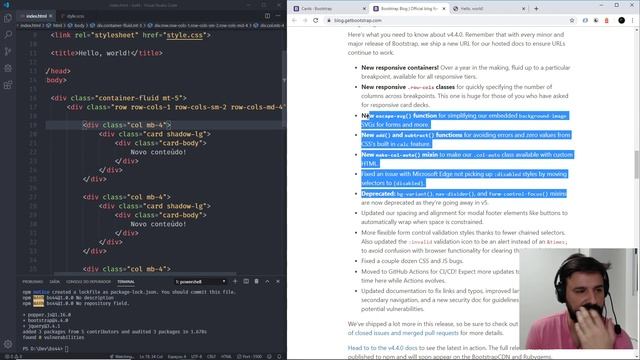Screen dimensions: 640x360
Task: Open the Saída panel tab
Action: click(54, 282)
